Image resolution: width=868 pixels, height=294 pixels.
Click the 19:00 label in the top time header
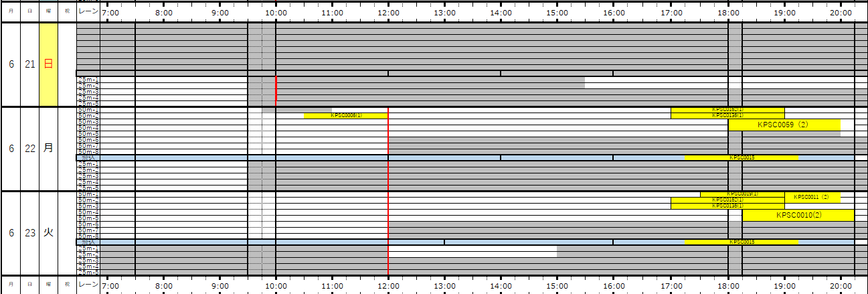pyautogui.click(x=784, y=12)
